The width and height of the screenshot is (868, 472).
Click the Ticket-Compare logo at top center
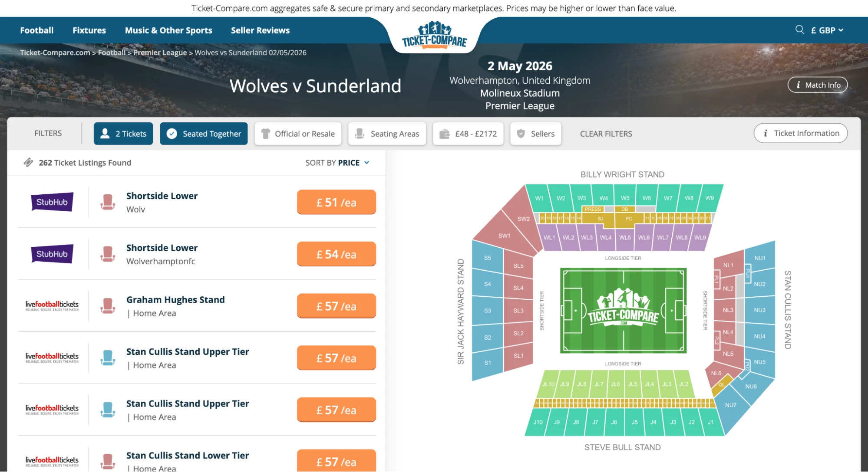[x=434, y=35]
